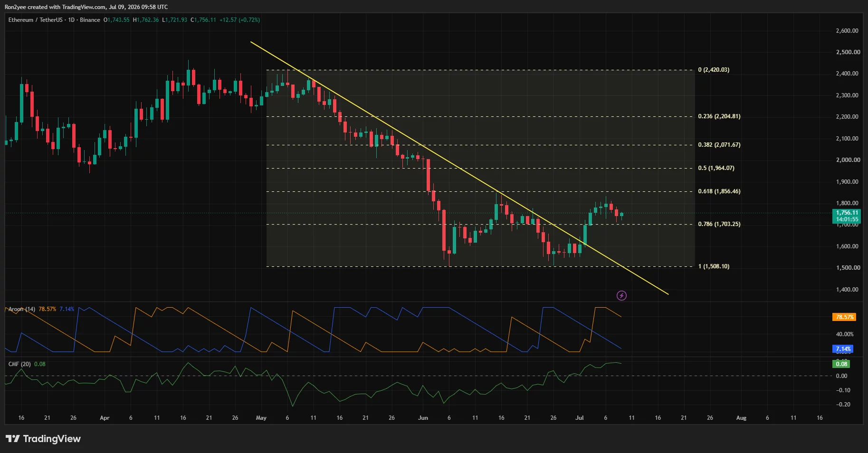Click the May label on time axis
The width and height of the screenshot is (868, 453).
click(261, 418)
